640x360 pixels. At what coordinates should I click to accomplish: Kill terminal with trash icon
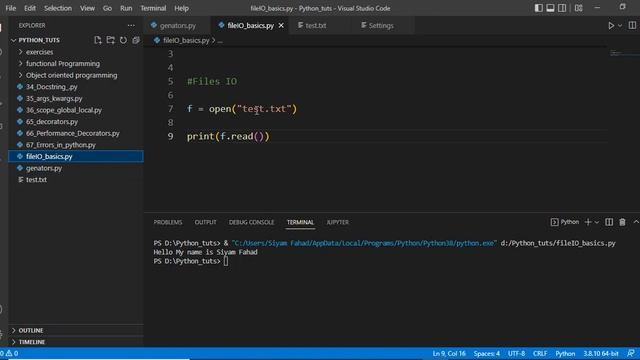coord(622,222)
